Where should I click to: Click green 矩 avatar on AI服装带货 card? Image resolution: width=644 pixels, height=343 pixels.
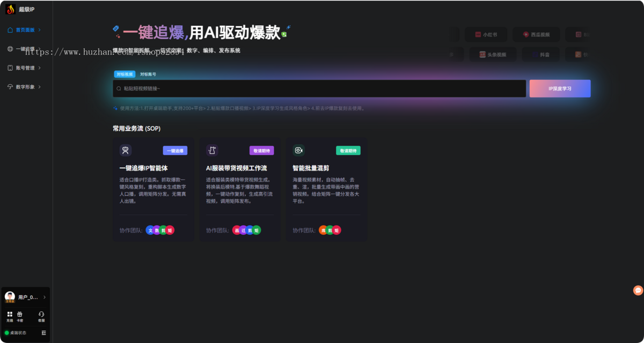[x=257, y=230]
